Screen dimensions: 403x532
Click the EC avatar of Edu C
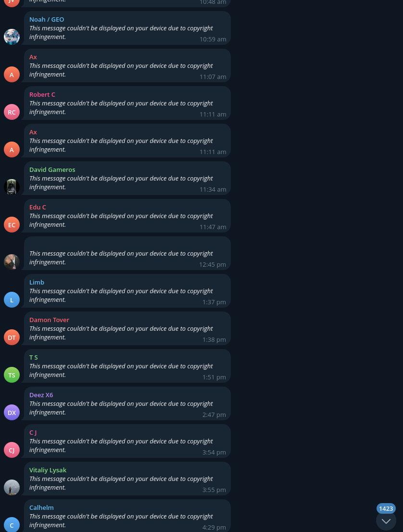(12, 225)
